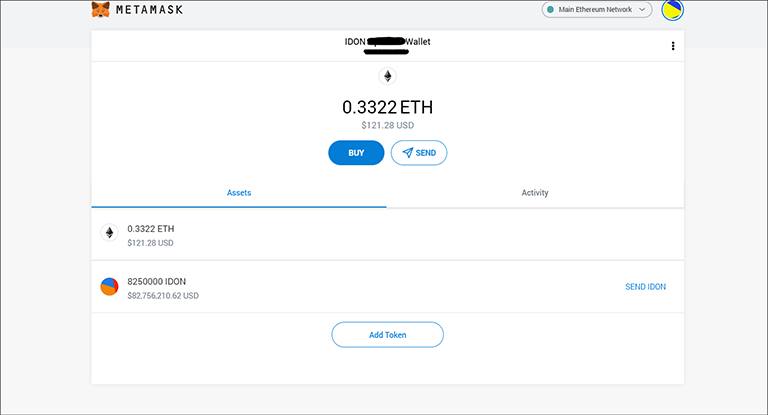Click the Add Token button
This screenshot has width=768, height=415.
coord(387,335)
